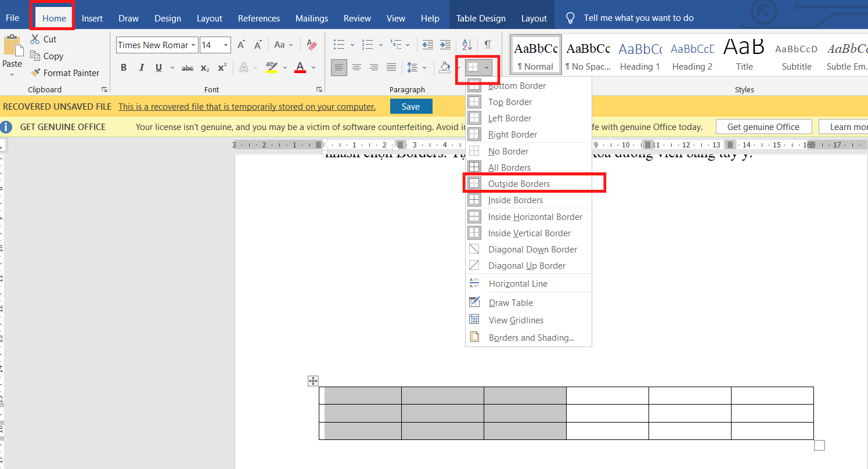Apply Title style
Screen dimensions: 868x469
(744, 55)
